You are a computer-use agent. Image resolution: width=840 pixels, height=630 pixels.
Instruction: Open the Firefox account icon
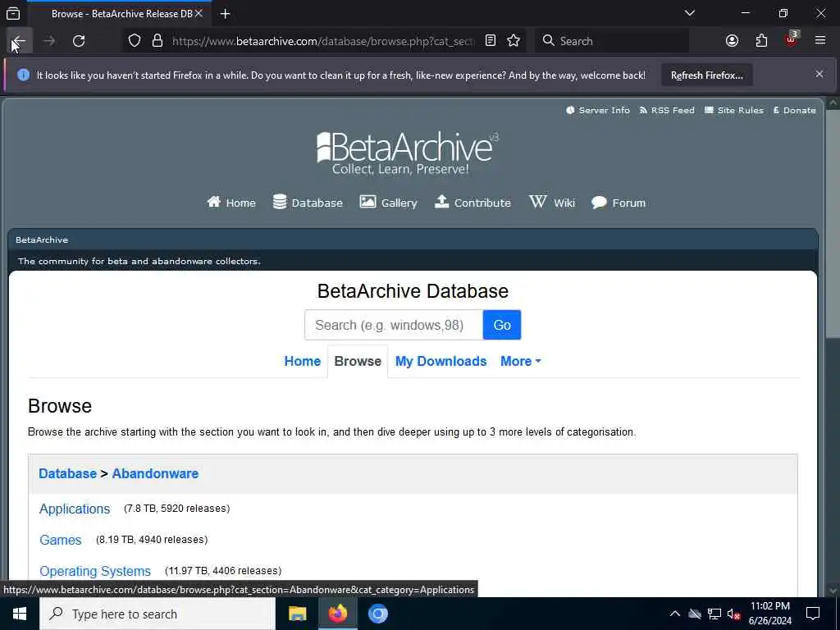click(x=732, y=41)
